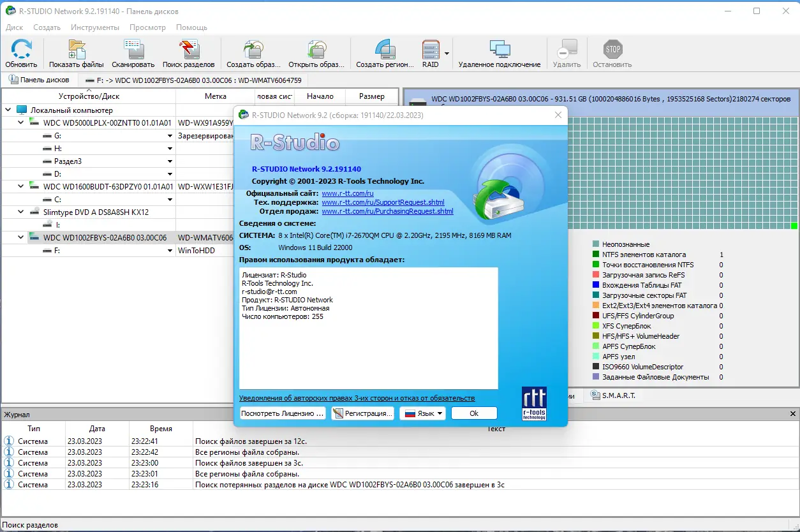
Task: Open the www.r-tt.com/ru official site link
Action: (348, 193)
